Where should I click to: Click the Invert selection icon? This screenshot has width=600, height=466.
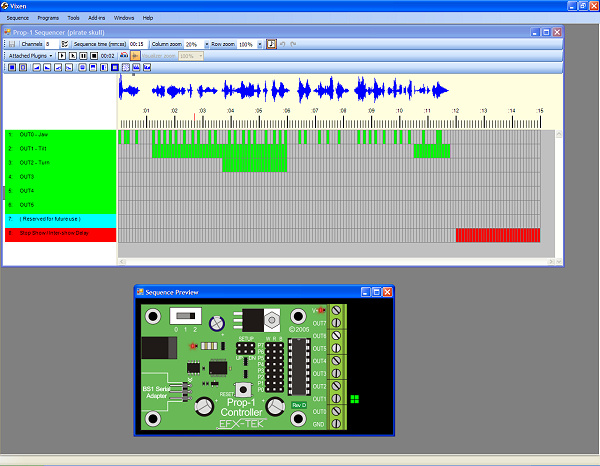coord(115,68)
